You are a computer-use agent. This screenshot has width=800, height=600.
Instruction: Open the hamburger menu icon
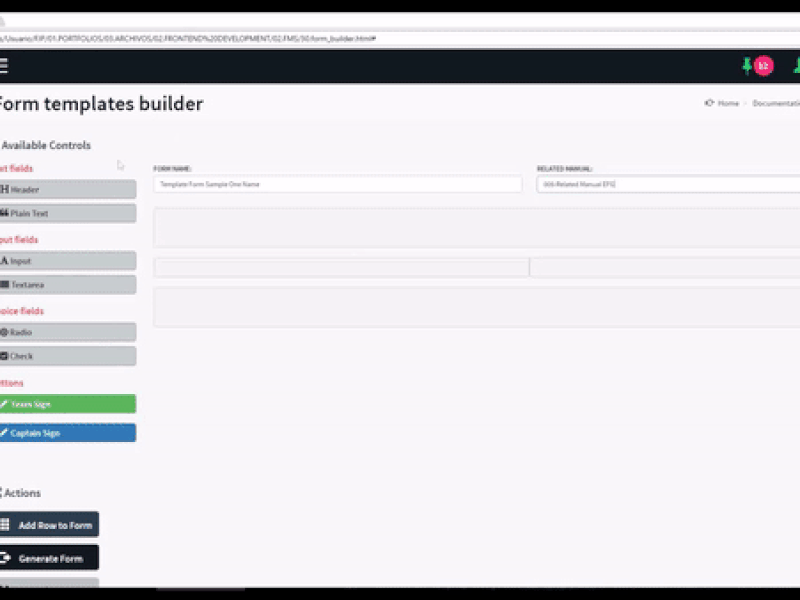tap(4, 66)
